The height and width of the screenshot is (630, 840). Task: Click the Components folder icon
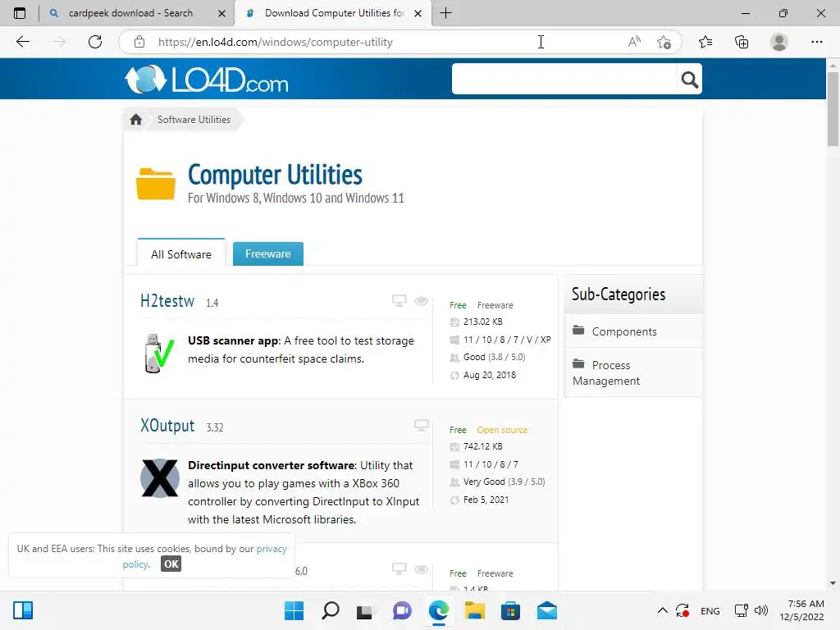click(578, 331)
